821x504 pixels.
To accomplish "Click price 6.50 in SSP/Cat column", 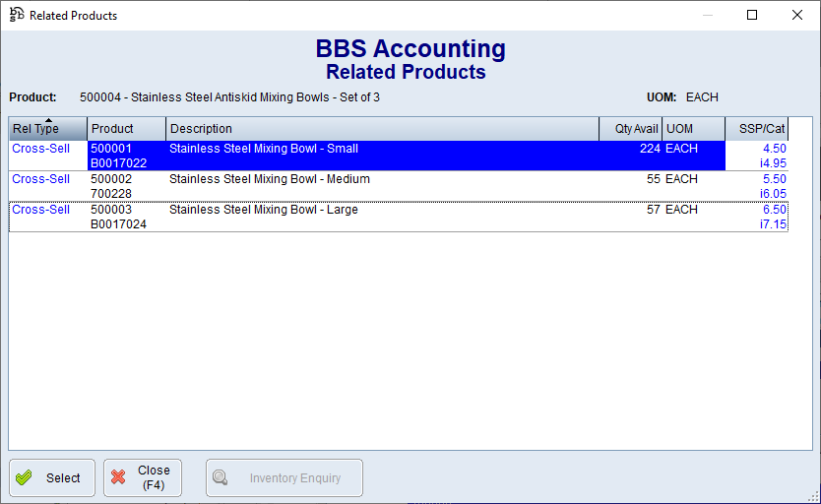I will point(775,210).
